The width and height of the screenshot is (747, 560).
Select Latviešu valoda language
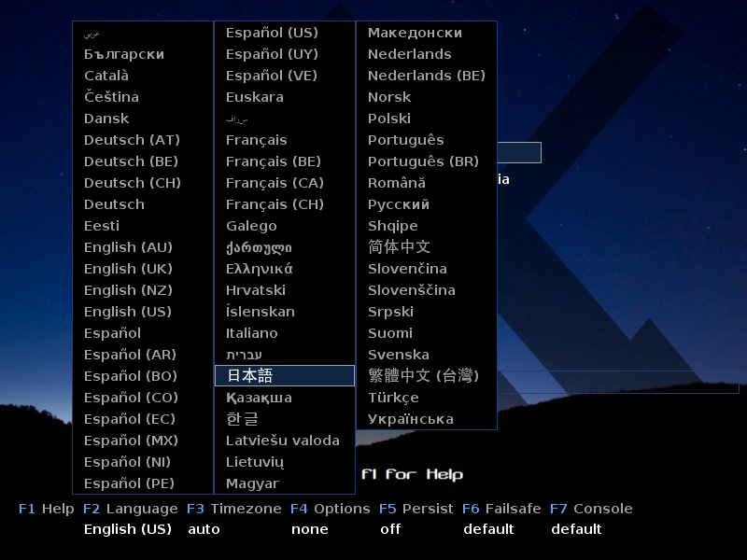(x=283, y=441)
